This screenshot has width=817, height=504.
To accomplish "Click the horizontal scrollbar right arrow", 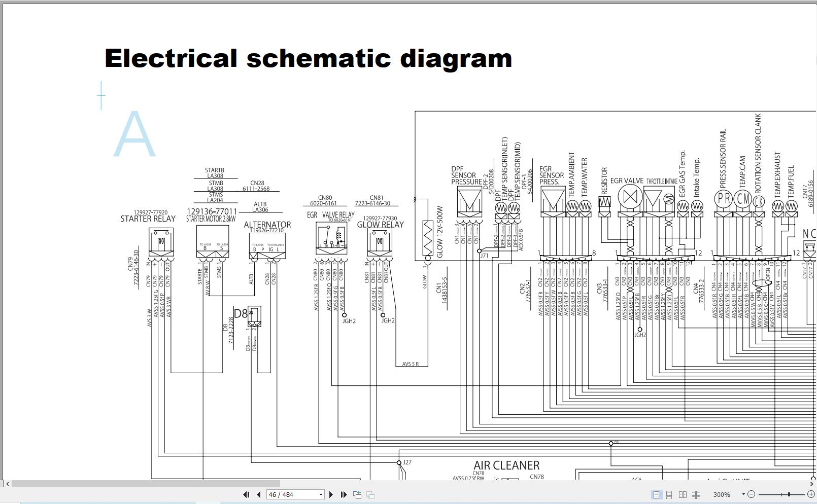I will 813,484.
